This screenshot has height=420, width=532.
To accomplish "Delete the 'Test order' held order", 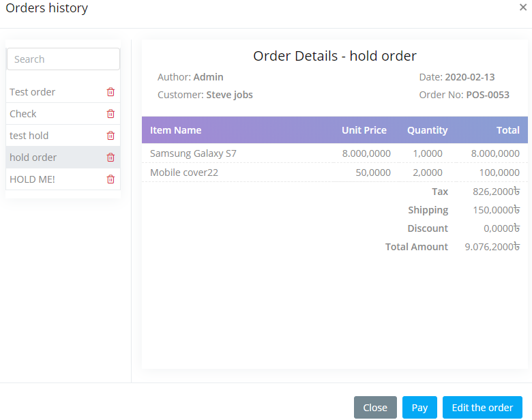I will (x=110, y=92).
